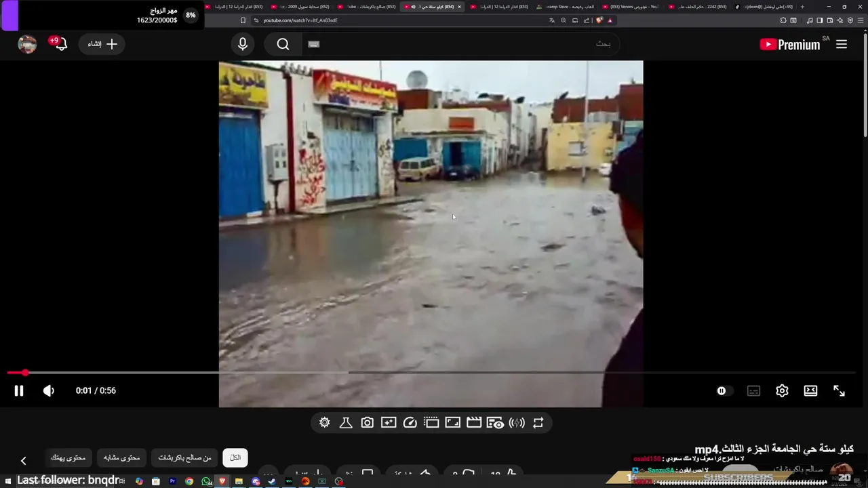Screen dimensions: 868x488
Task: Click the video title text
Action: point(774,449)
